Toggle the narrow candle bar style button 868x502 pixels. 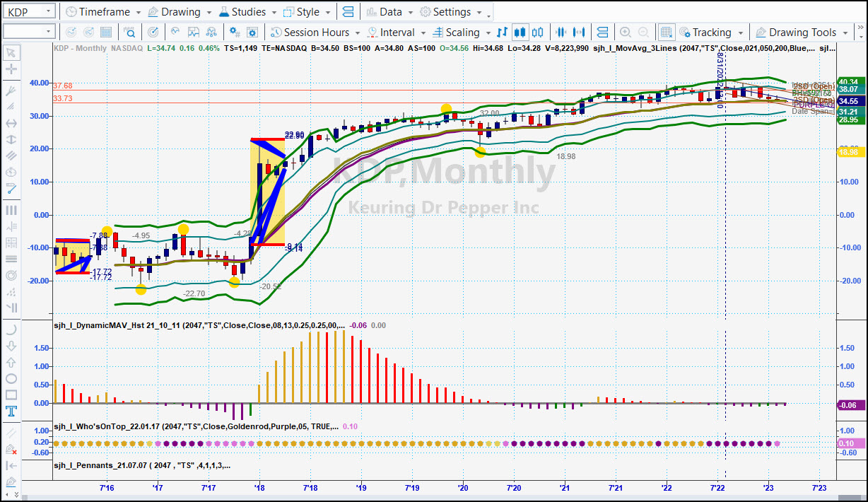[561, 32]
